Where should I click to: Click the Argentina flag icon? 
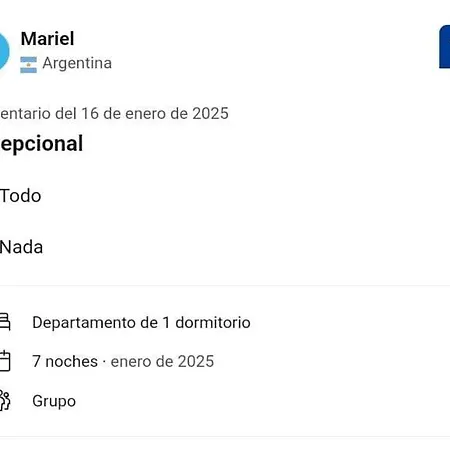point(28,65)
